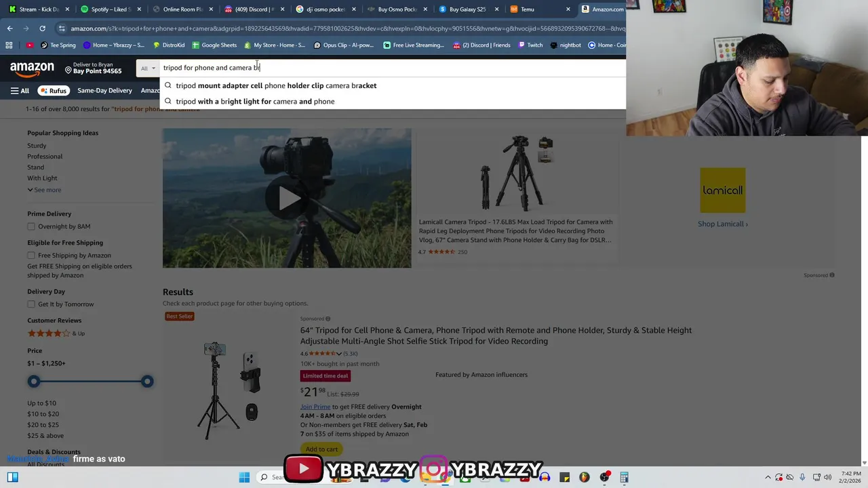Select the $10 to $20 price range
This screenshot has height=488, width=868.
(43, 413)
